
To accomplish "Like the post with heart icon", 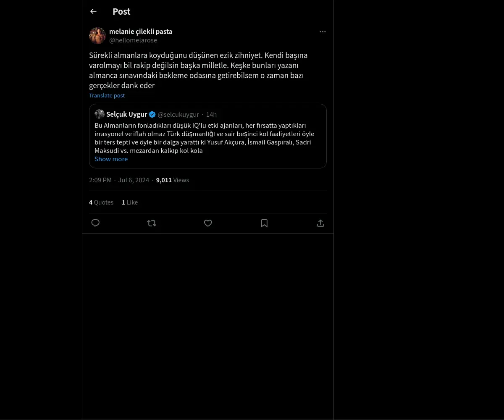I will (x=208, y=223).
